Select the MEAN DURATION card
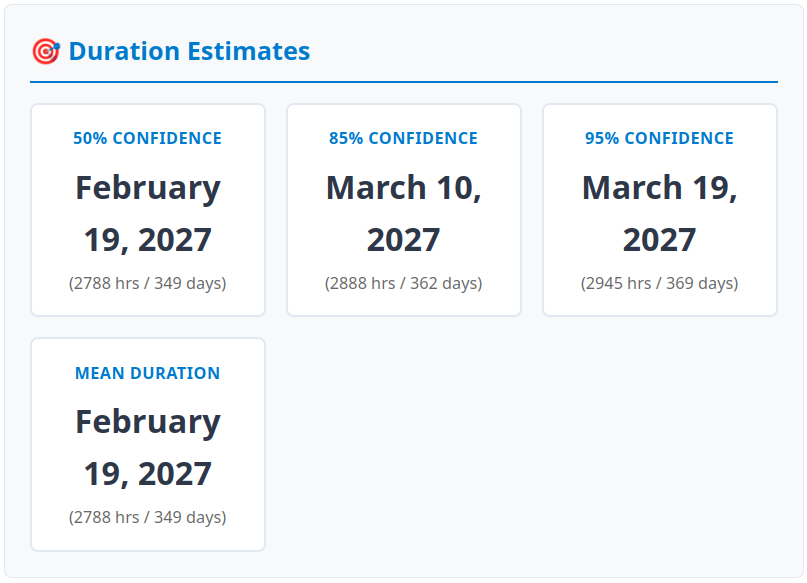 pos(147,444)
